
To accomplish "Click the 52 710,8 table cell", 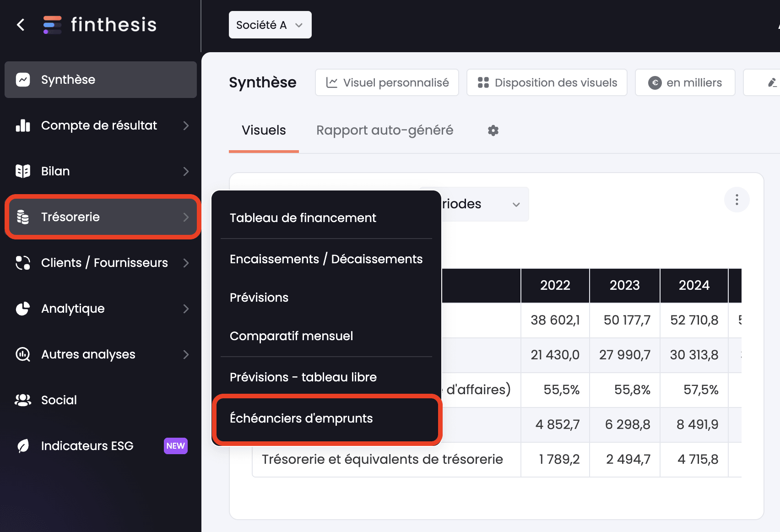I will click(694, 320).
